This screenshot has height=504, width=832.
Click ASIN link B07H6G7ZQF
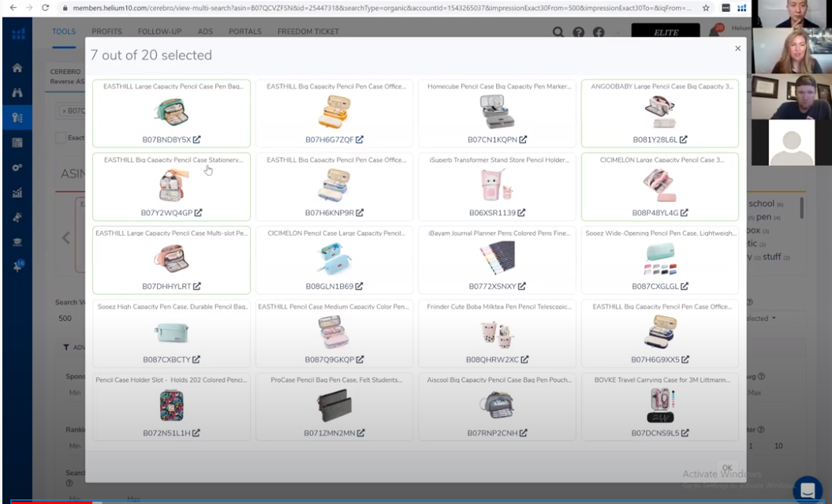[x=329, y=140]
